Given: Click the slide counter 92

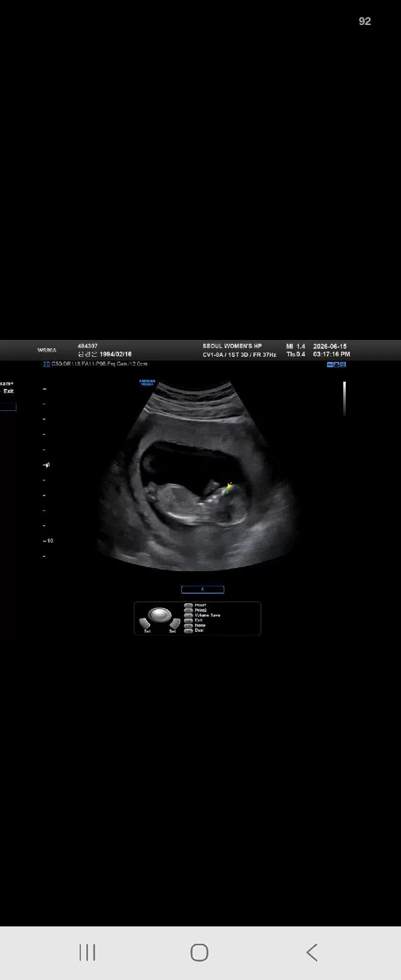Looking at the screenshot, I should point(365,21).
